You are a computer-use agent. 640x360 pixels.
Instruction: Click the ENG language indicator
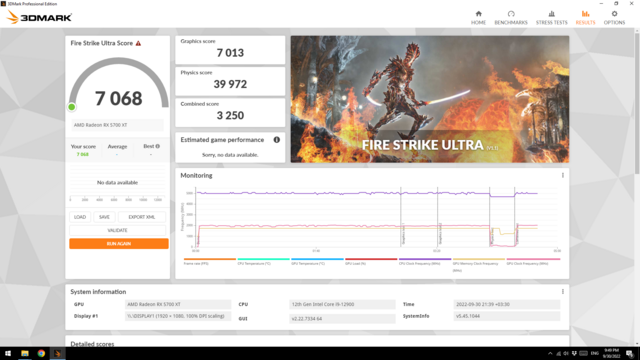pyautogui.click(x=595, y=353)
